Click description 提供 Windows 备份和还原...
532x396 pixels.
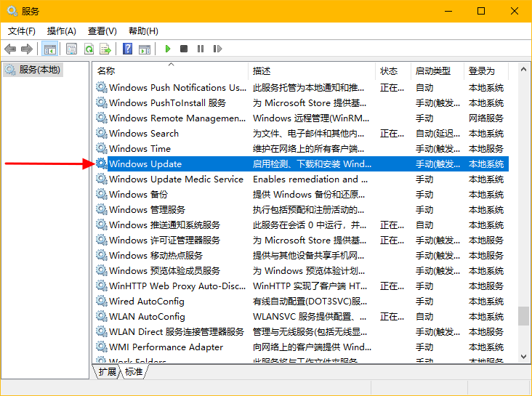[309, 195]
